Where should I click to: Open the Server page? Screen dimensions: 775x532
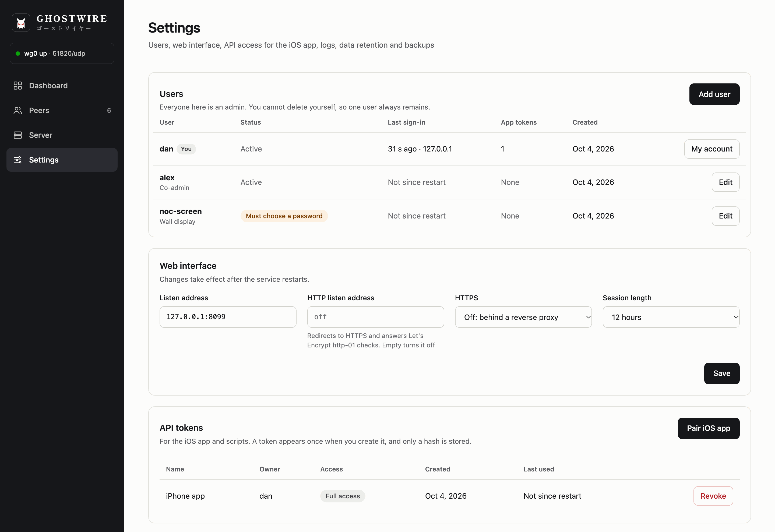click(x=62, y=135)
